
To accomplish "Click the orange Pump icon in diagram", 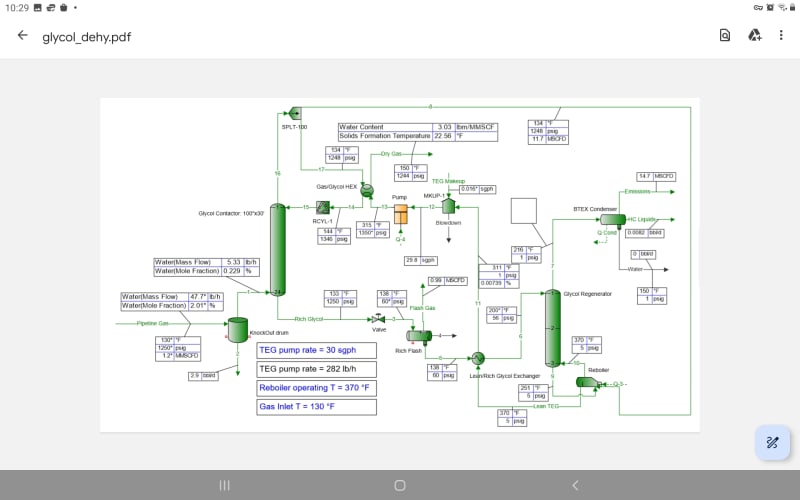I will [x=401, y=214].
